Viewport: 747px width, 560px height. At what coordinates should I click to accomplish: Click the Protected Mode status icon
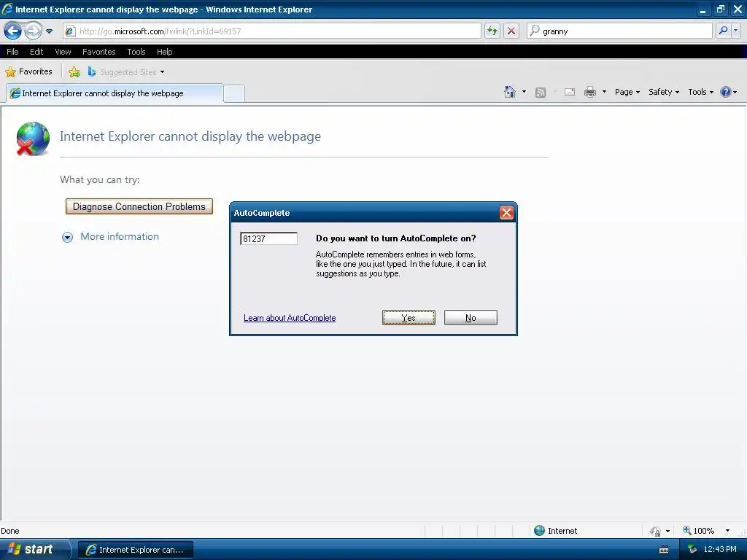(656, 531)
